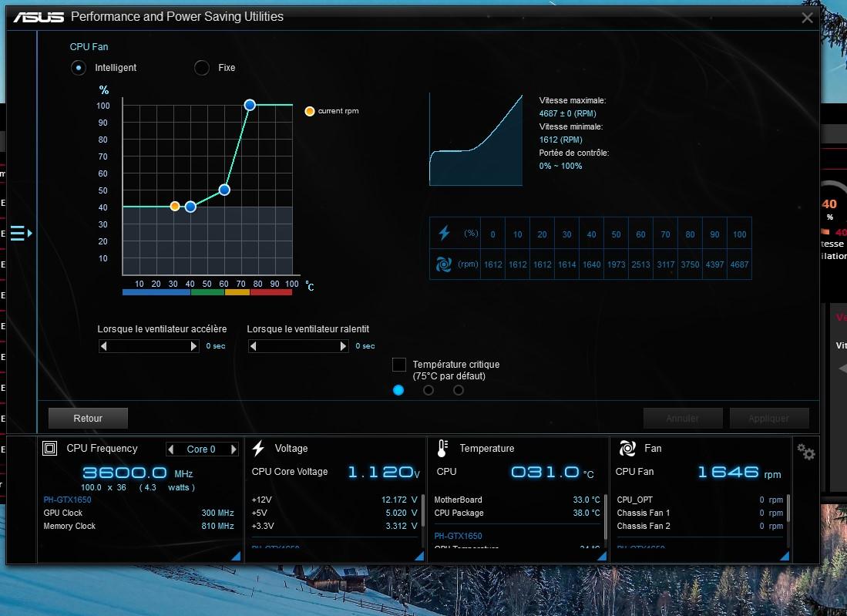Click the 1973 rpm table cell
The width and height of the screenshot is (847, 616).
tap(617, 264)
